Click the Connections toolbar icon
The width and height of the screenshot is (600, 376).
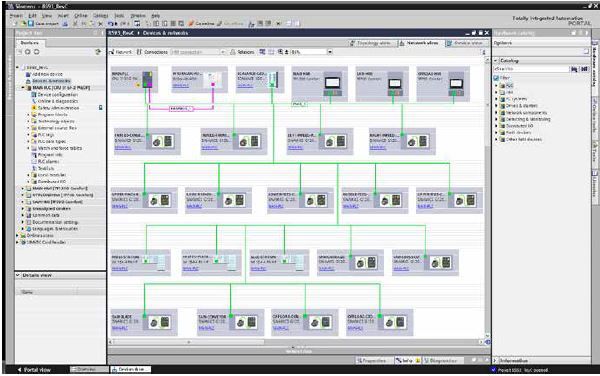[x=139, y=52]
